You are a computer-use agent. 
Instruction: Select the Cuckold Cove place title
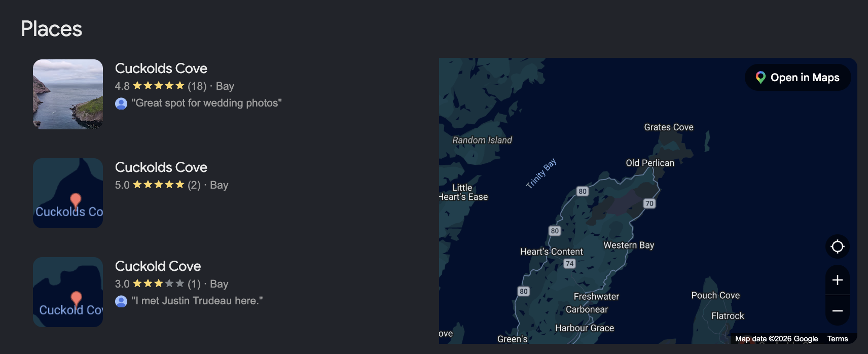(158, 266)
